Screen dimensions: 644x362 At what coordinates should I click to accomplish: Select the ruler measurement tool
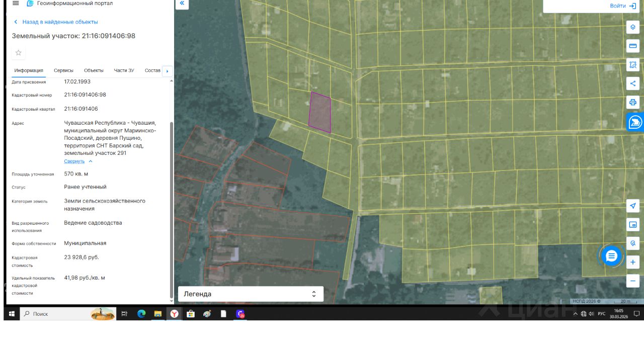coord(633,46)
